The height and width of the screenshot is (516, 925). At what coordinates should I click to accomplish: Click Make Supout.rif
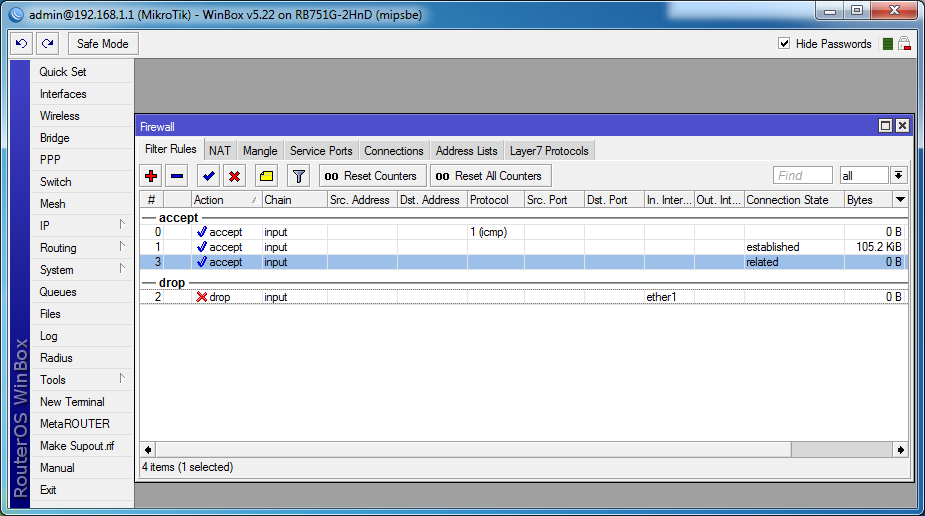point(77,446)
